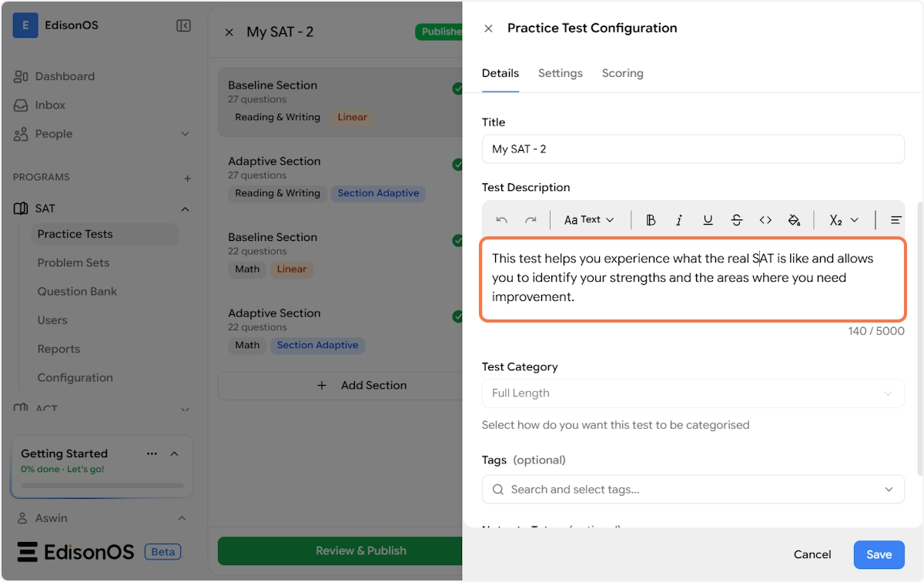
Task: Click the Cancel button
Action: tap(812, 554)
